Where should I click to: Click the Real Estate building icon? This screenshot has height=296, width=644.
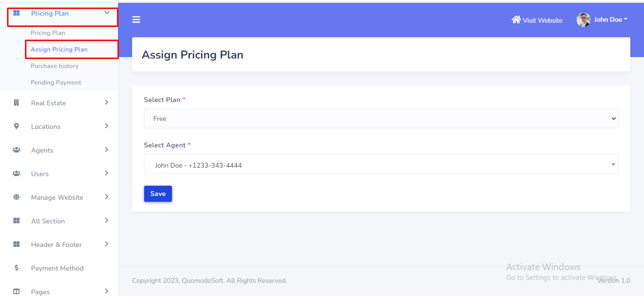(x=17, y=103)
